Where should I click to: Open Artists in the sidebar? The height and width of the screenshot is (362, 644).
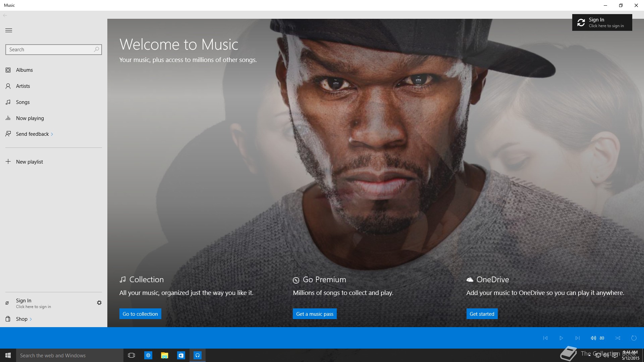(54, 86)
